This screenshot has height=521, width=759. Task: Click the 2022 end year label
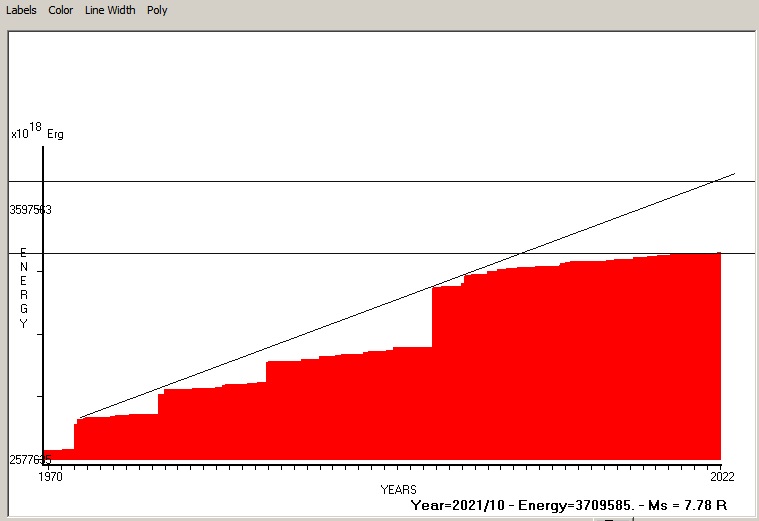click(x=721, y=476)
